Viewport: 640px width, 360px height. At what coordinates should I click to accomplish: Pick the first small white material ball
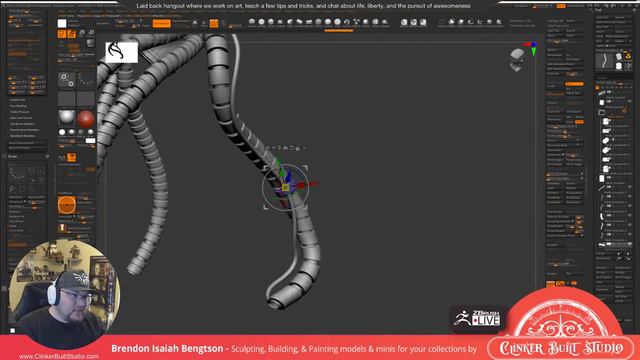(62, 132)
